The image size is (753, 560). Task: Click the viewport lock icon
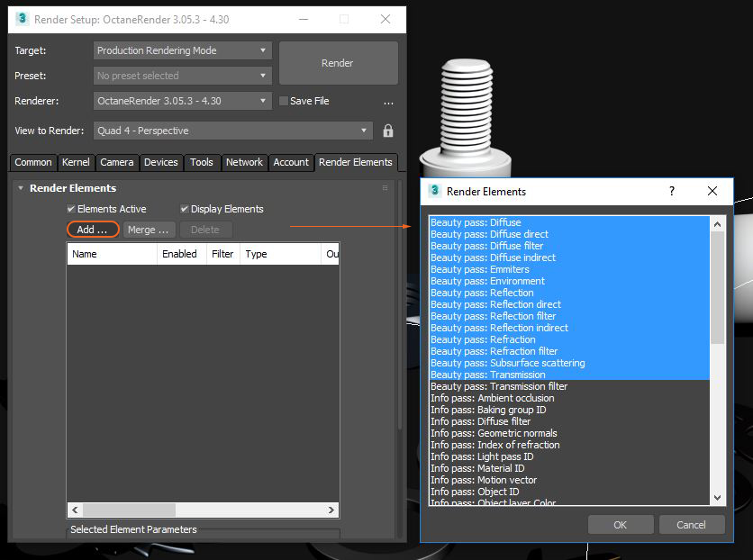coord(386,130)
